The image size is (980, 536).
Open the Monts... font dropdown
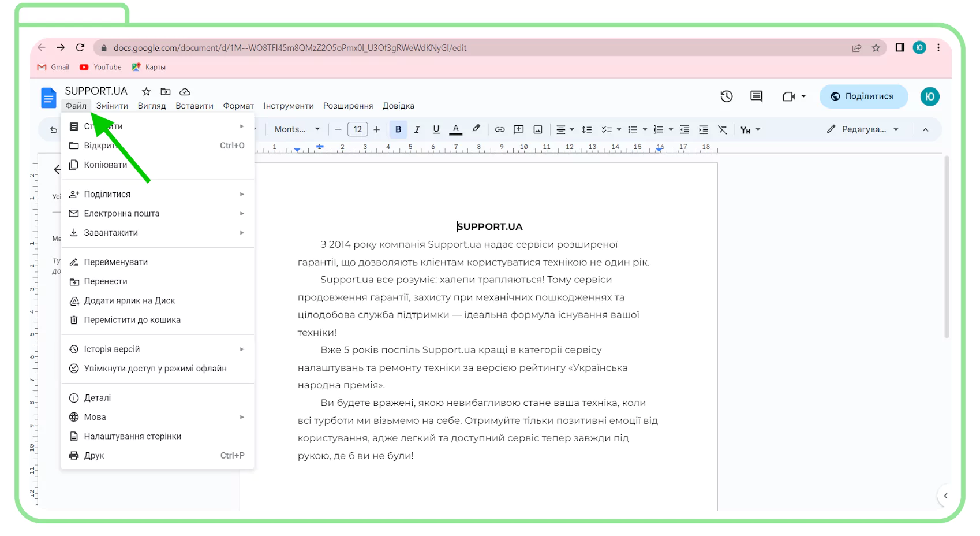(x=297, y=129)
